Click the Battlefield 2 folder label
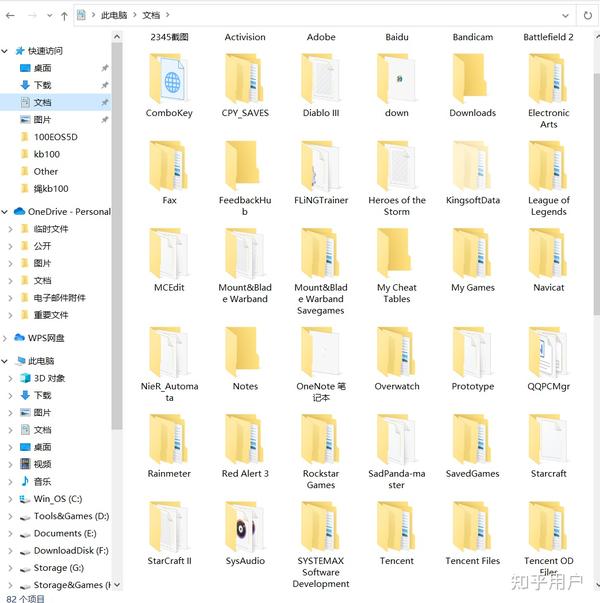600x603 pixels. 548,37
